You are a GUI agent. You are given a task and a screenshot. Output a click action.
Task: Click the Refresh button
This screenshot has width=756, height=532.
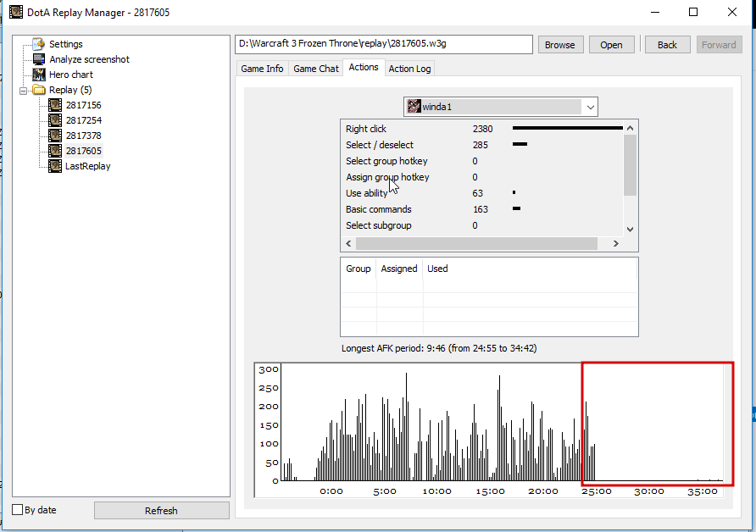click(162, 511)
